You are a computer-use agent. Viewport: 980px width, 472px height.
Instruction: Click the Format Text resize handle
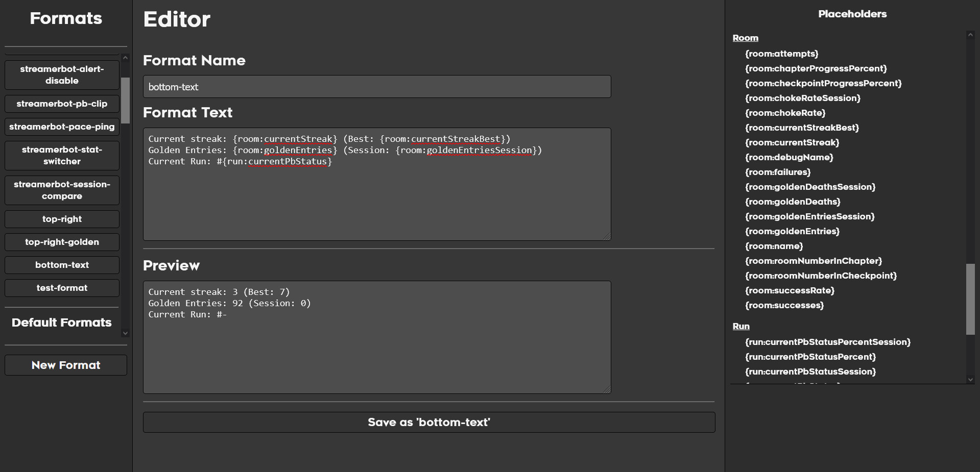point(607,236)
